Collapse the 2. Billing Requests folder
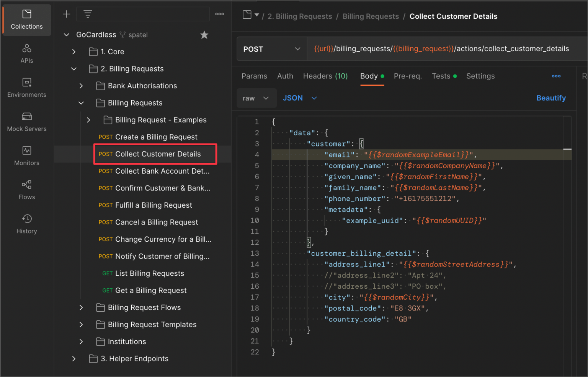Viewport: 588px width, 377px height. 74,69
